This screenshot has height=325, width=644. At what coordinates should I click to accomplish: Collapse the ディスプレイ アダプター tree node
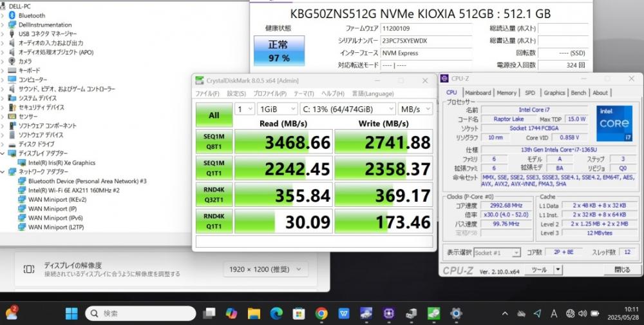[x=3, y=153]
